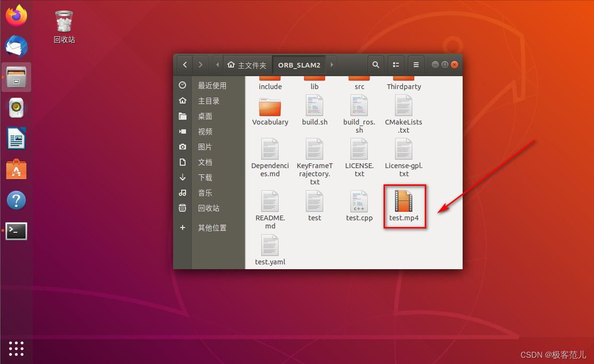Select the test.mp4 video file
Image resolution: width=594 pixels, height=364 pixels.
404,206
